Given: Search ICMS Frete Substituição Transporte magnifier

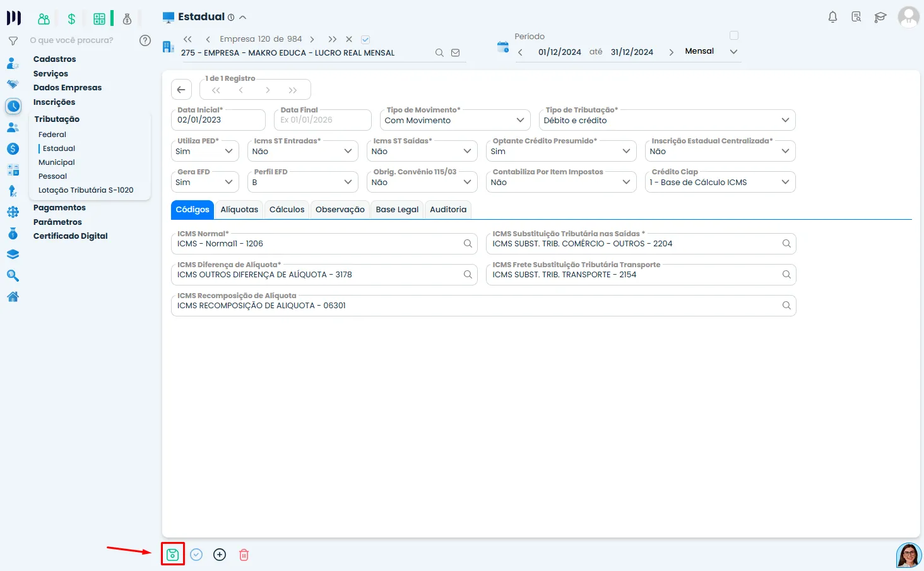Looking at the screenshot, I should [x=786, y=275].
